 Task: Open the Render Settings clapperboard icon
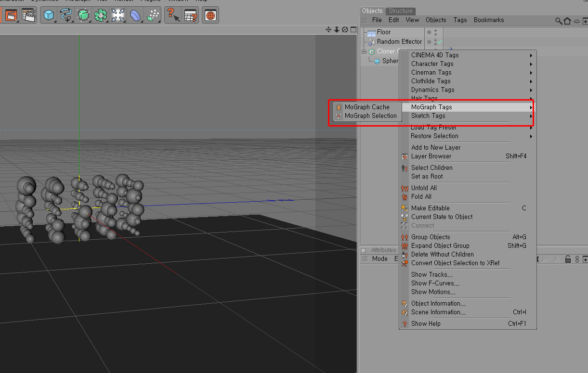point(29,15)
